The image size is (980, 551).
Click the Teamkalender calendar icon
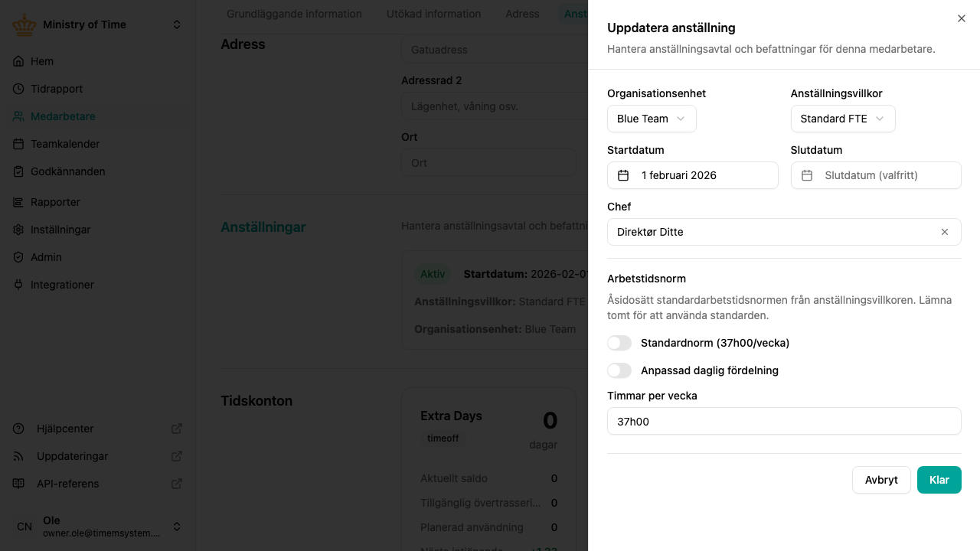coord(18,144)
